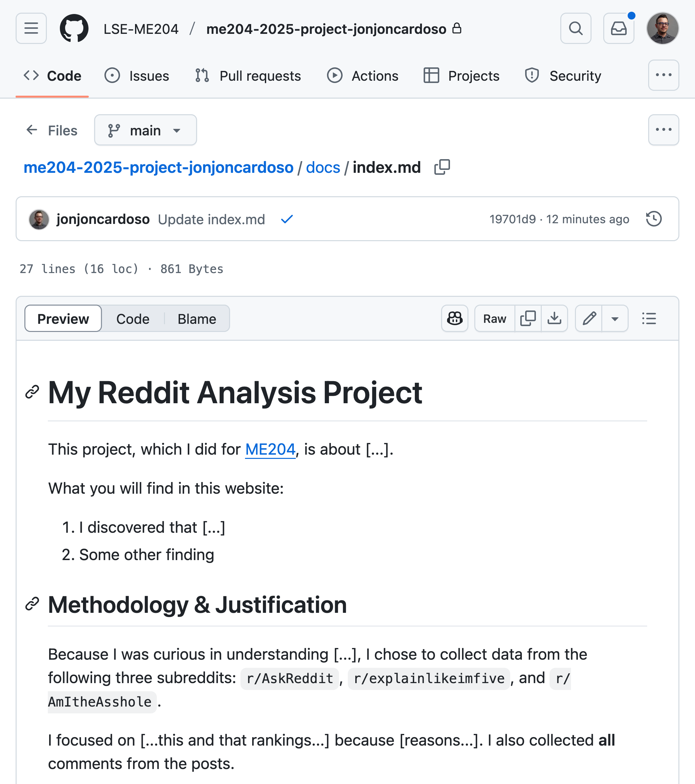695x784 pixels.
Task: Edit this file with pencil icon
Action: pyautogui.click(x=589, y=318)
